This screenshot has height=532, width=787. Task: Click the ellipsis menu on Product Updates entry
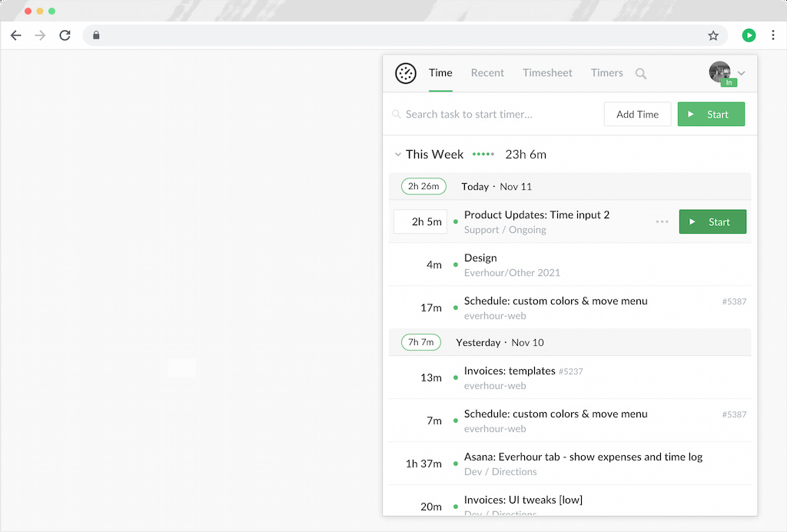tap(662, 221)
